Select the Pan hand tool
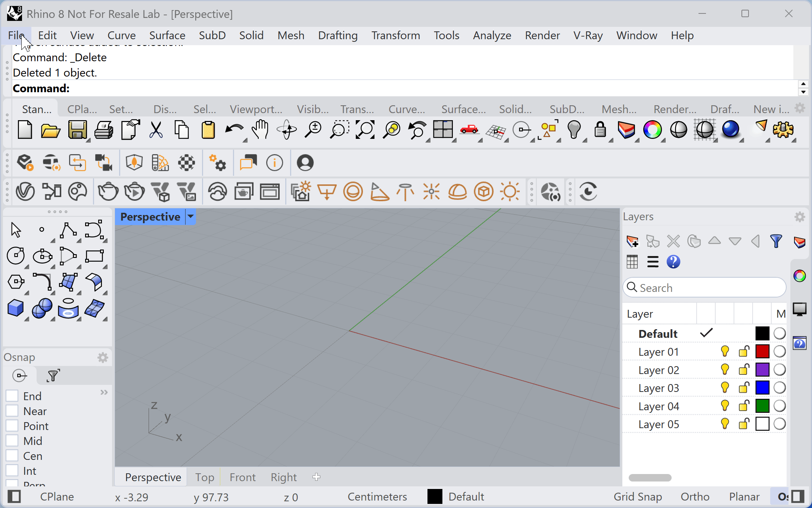Viewport: 812px width, 508px height. (x=260, y=130)
